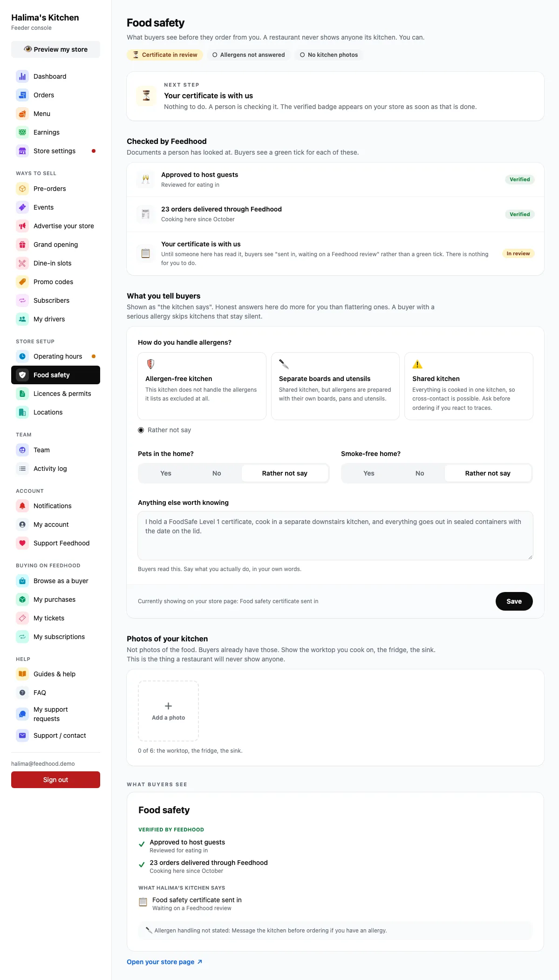The height and width of the screenshot is (980, 559).
Task: Save the food safety answers
Action: 514,601
